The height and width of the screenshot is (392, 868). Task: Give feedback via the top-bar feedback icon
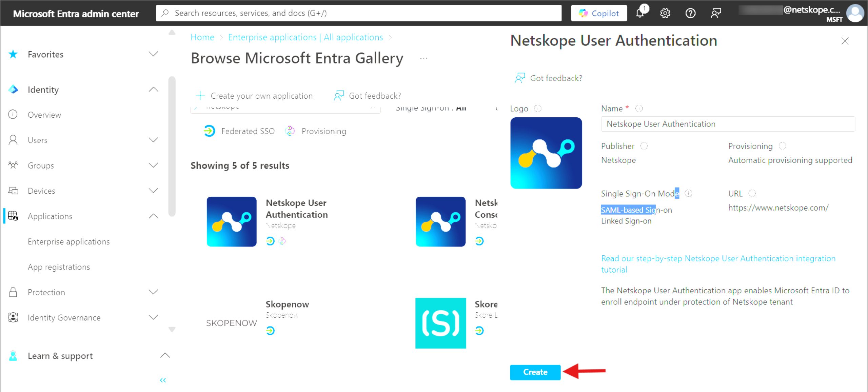(x=716, y=13)
